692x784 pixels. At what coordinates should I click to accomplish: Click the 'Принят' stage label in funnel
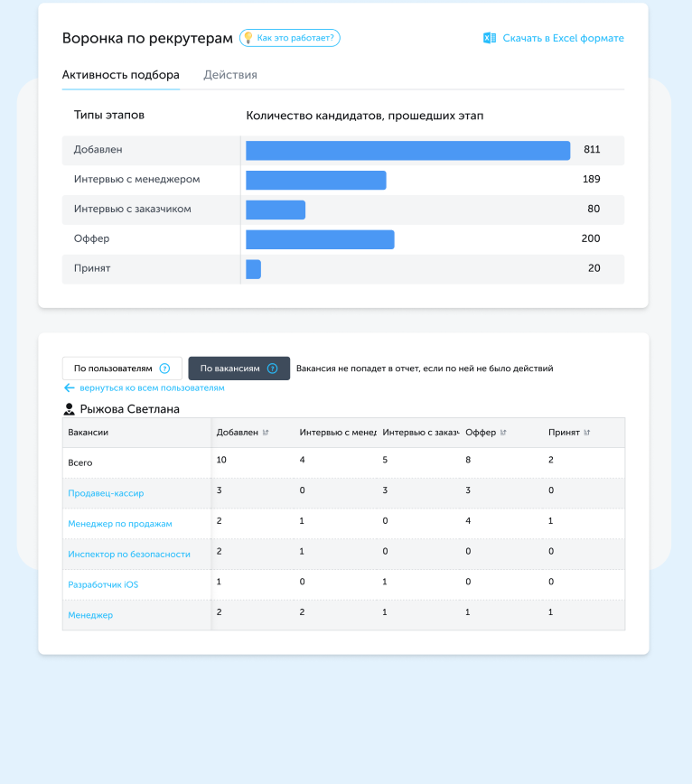pos(92,268)
